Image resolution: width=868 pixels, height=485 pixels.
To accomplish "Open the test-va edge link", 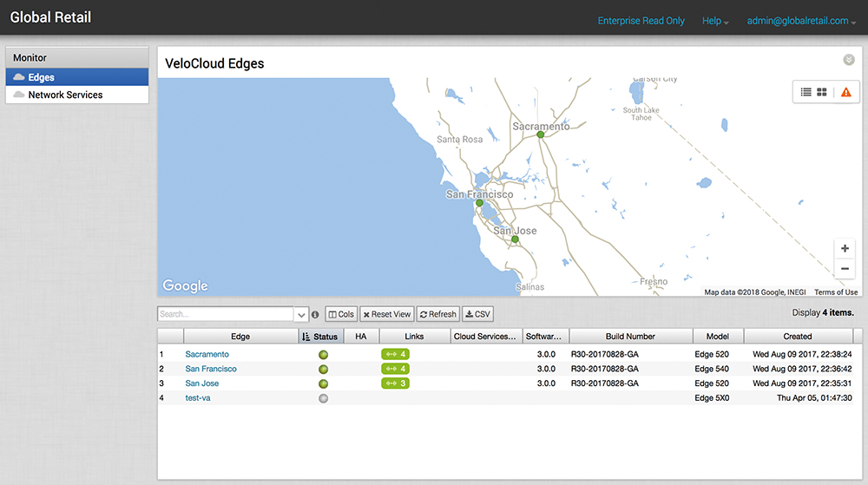I will [x=198, y=397].
